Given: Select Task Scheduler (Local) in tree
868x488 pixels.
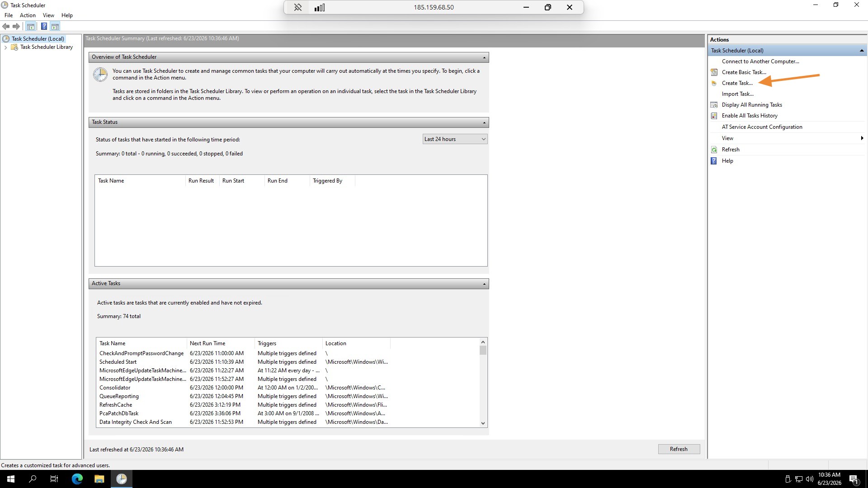Looking at the screenshot, I should coord(38,39).
